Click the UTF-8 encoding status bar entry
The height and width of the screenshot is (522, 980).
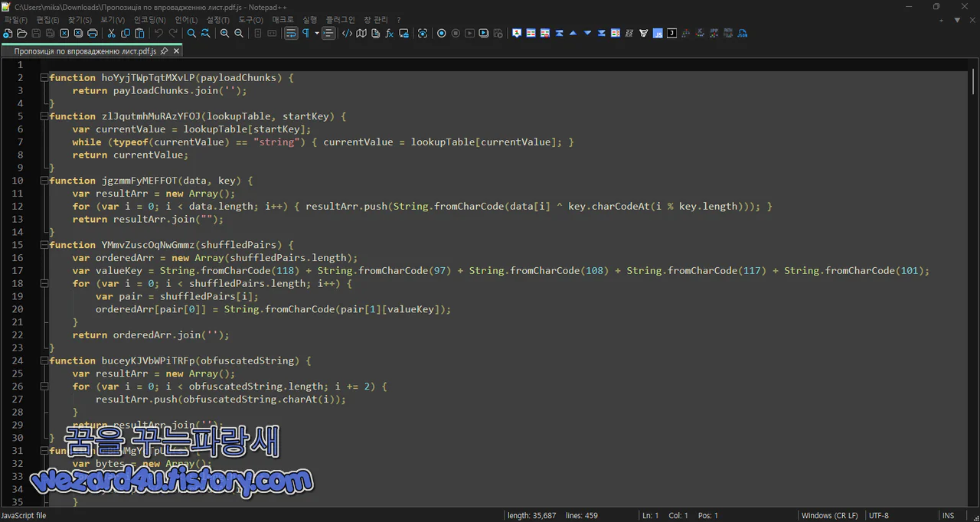879,516
